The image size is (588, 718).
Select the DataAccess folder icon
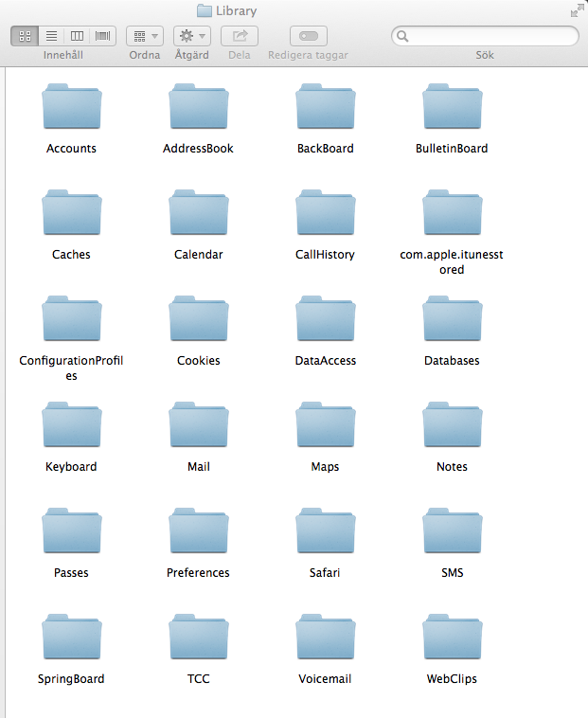(x=326, y=318)
